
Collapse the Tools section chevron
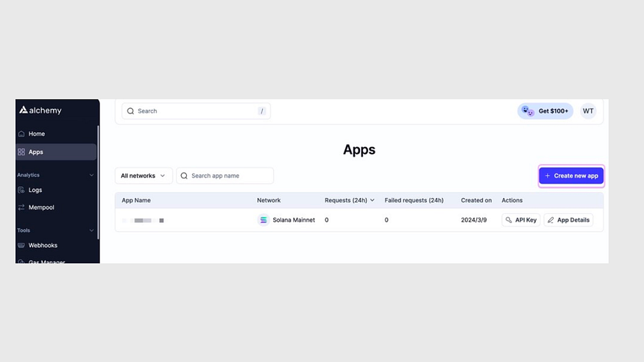[x=91, y=230]
